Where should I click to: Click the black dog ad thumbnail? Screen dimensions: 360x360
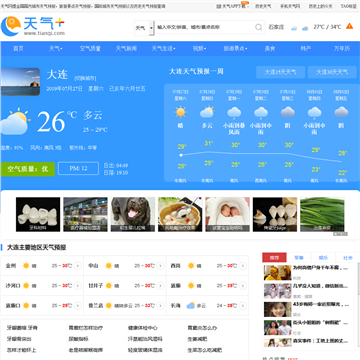[133, 214]
